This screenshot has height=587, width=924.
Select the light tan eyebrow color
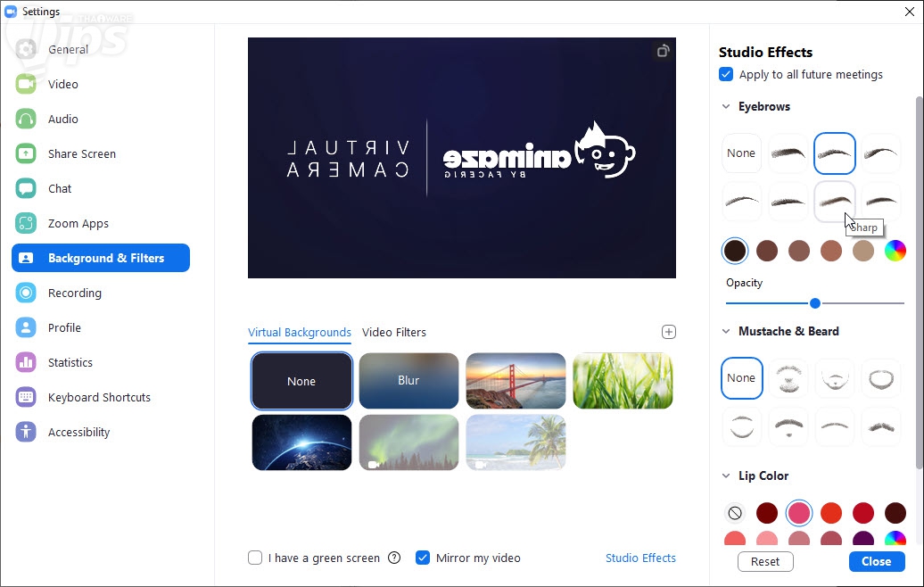click(x=862, y=251)
